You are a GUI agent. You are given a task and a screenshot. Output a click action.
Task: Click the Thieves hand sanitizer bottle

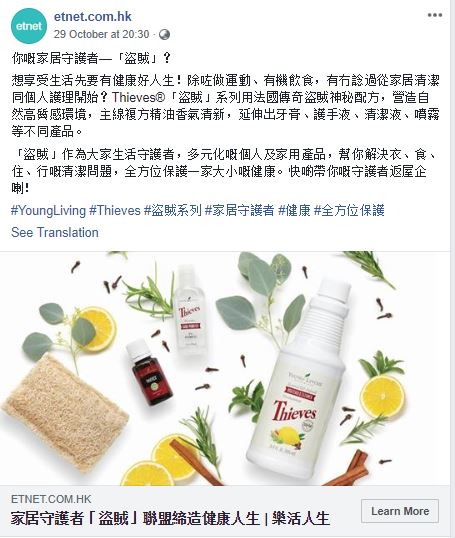pos(188,310)
